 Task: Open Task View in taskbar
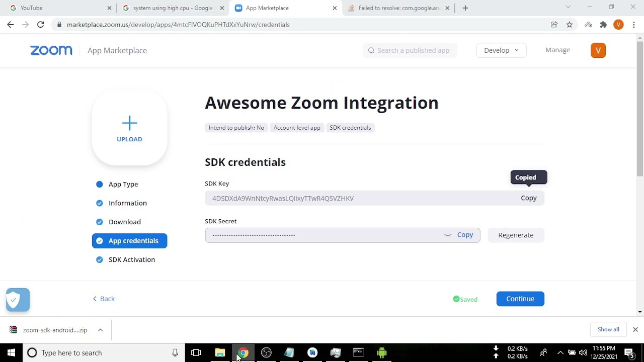point(196,353)
